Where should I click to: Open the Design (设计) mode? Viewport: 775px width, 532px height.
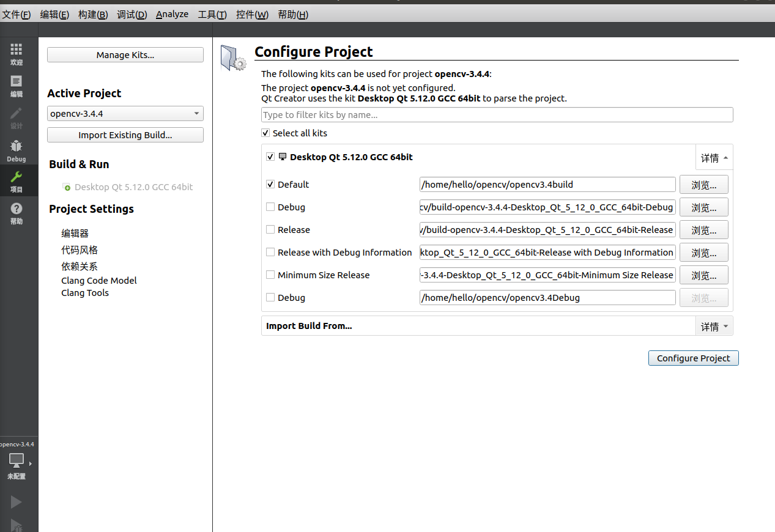pos(17,118)
